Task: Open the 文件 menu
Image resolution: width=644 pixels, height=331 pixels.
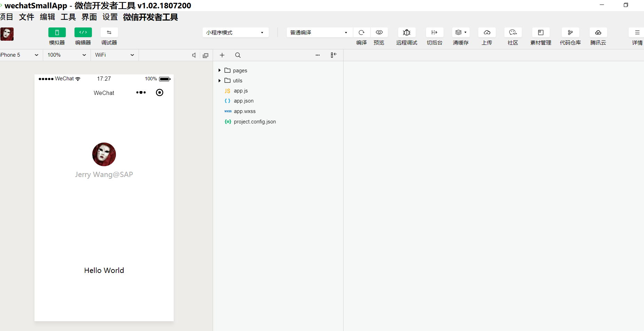Action: coord(26,17)
